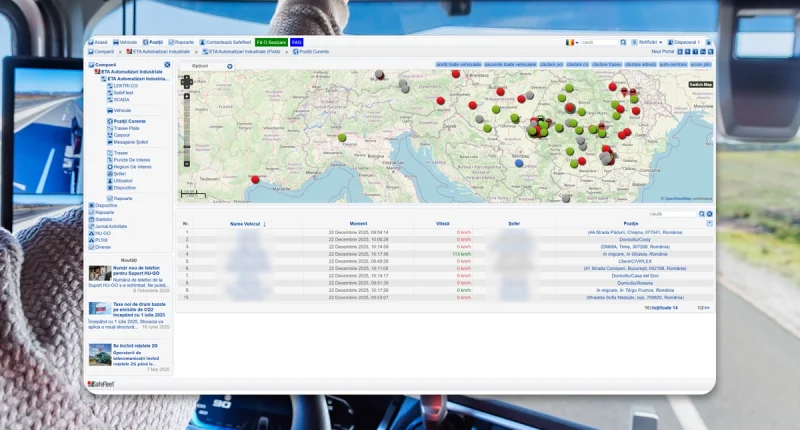Viewport: 800px width, 430px height.
Task: Open the Acasă home menu item
Action: tap(99, 42)
